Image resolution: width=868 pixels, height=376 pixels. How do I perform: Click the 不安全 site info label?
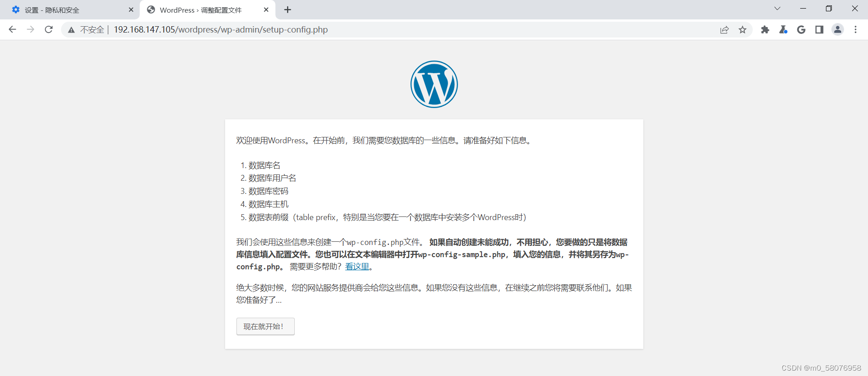(92, 30)
